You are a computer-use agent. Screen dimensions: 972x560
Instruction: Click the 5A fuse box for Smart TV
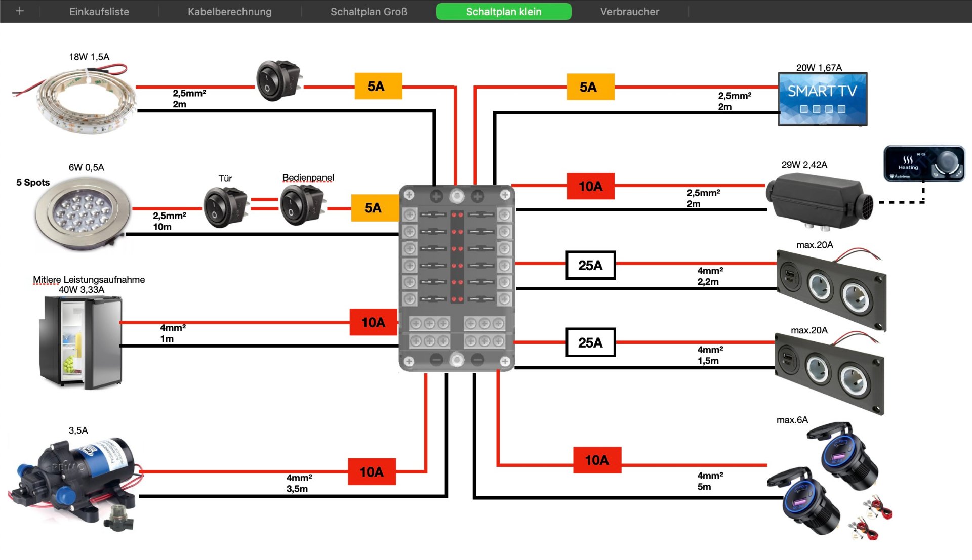(x=590, y=87)
